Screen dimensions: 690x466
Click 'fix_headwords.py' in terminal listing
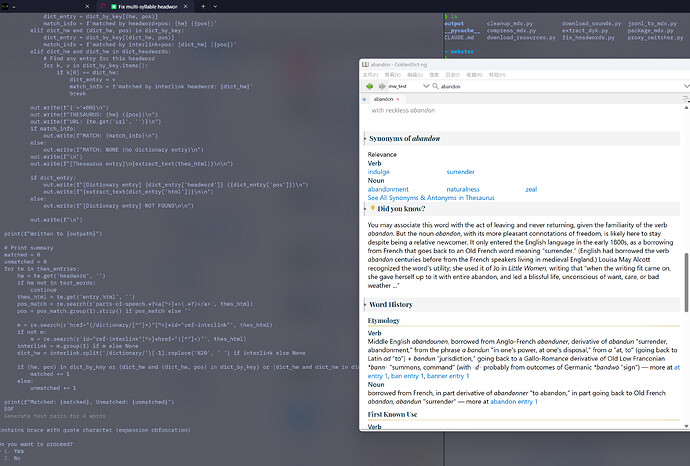588,37
